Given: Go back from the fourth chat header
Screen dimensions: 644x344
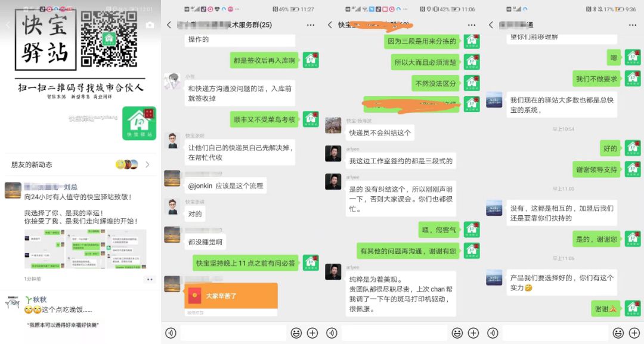Looking at the screenshot, I should (491, 25).
